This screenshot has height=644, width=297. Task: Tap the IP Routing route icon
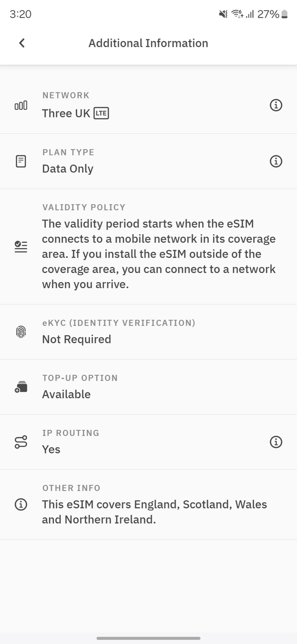tap(21, 442)
